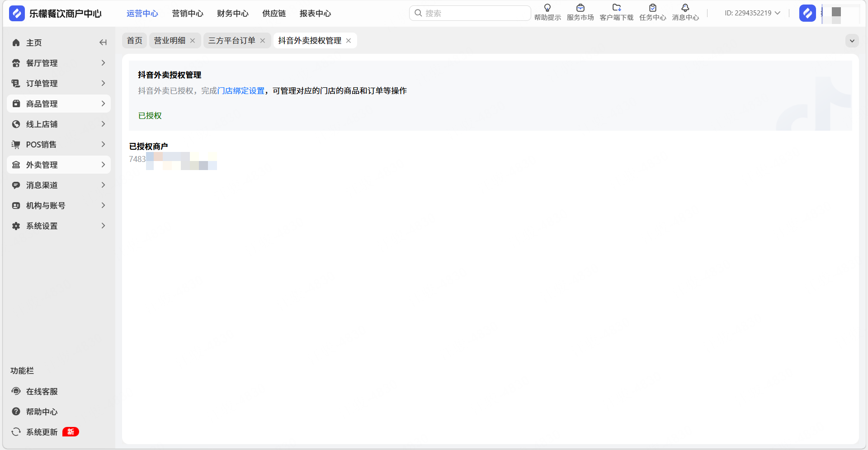
Task: Collapse the sidebar with the arrow icon
Action: tap(103, 43)
